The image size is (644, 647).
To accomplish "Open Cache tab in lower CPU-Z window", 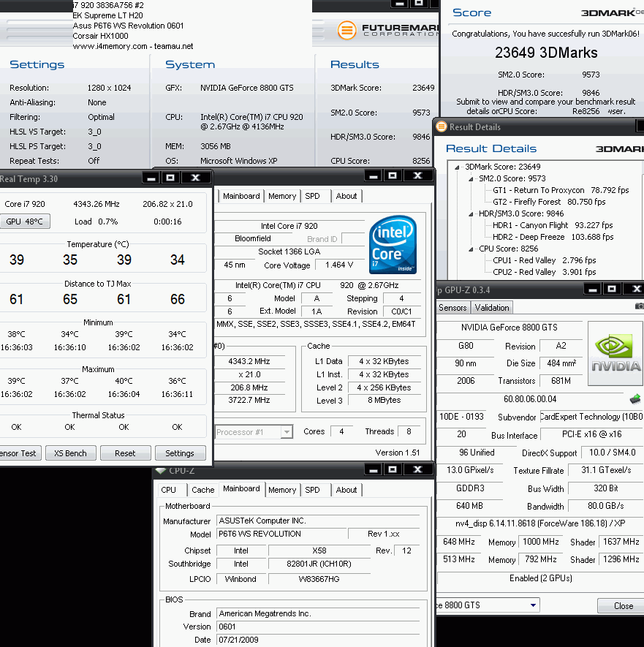I will (x=203, y=490).
